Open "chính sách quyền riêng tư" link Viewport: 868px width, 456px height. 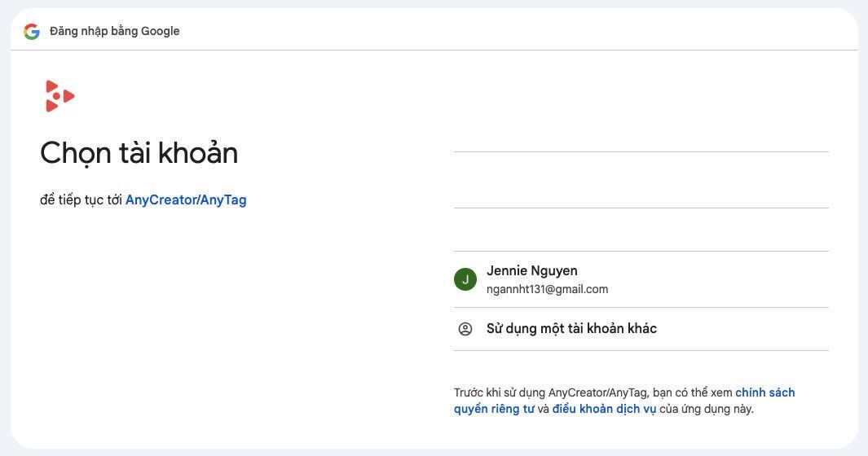[x=764, y=392]
